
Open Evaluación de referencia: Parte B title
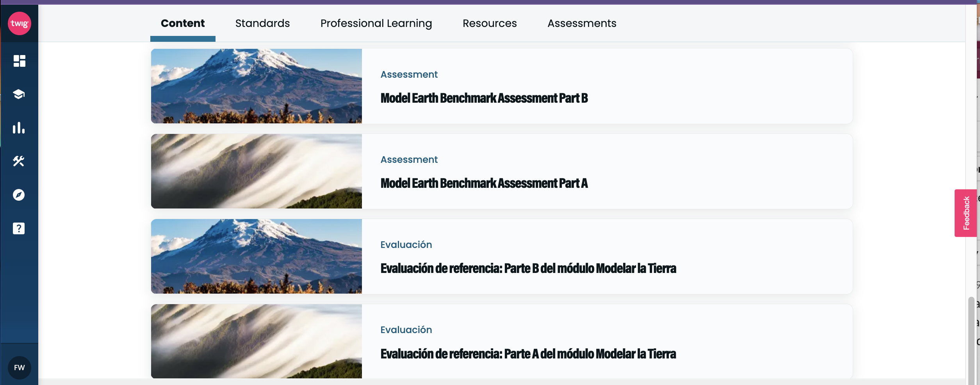tap(528, 268)
